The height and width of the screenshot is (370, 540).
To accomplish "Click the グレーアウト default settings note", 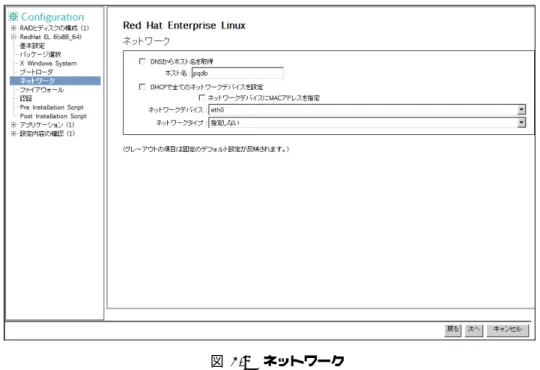I will (x=206, y=149).
